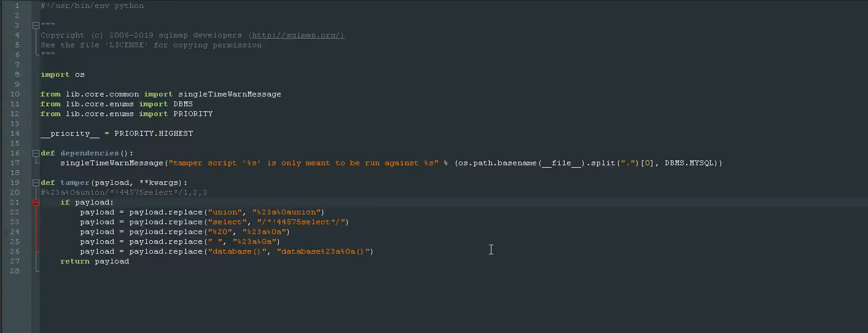Click '__priority__' variable name
The image size is (868, 333).
coord(70,133)
